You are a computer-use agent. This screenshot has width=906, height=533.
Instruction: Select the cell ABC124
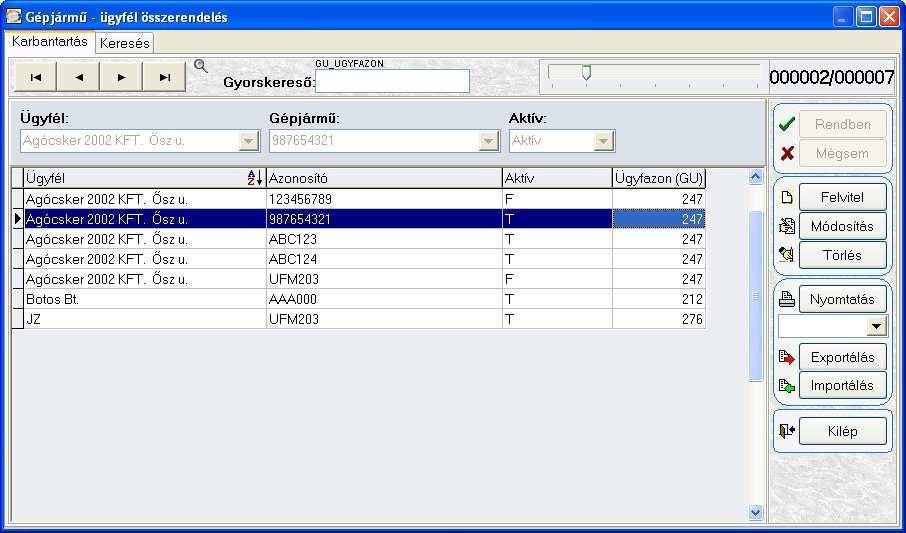[x=384, y=259]
